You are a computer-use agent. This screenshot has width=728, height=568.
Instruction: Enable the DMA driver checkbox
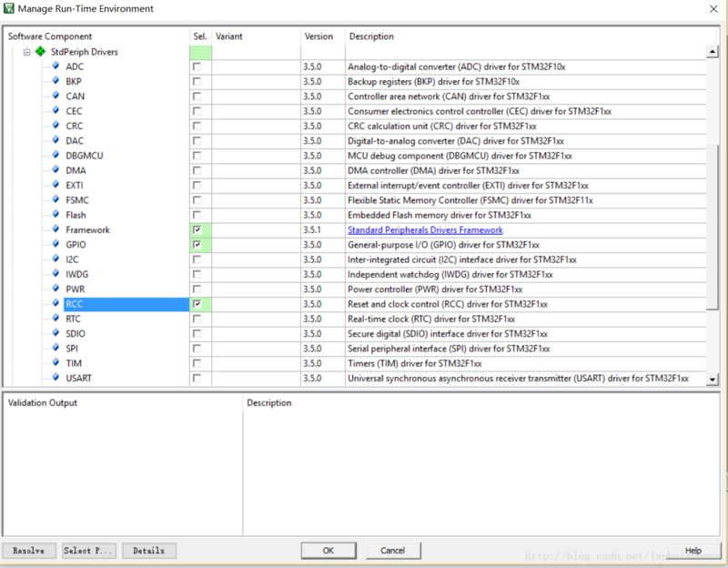pyautogui.click(x=197, y=170)
